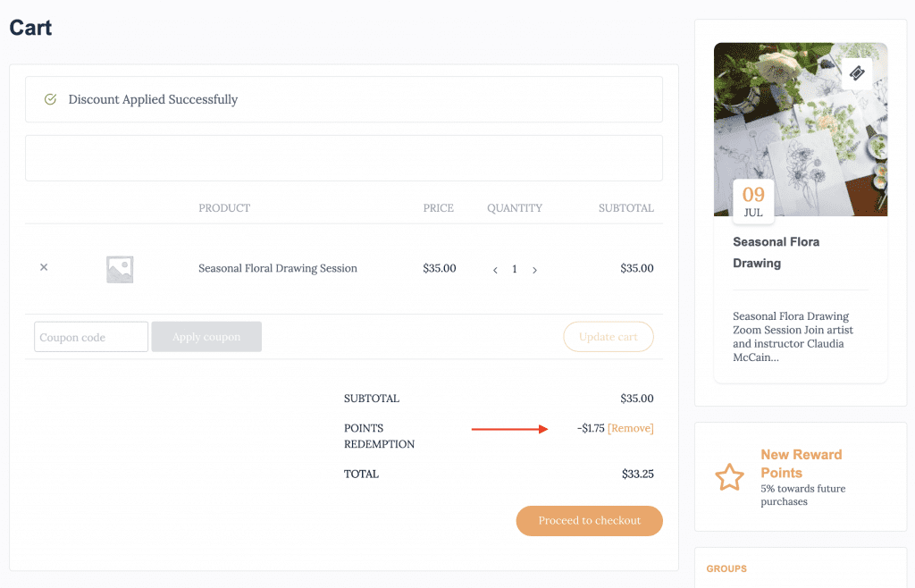
Task: Open the Seasonal Floral Drawing Session product link
Action: pos(277,268)
